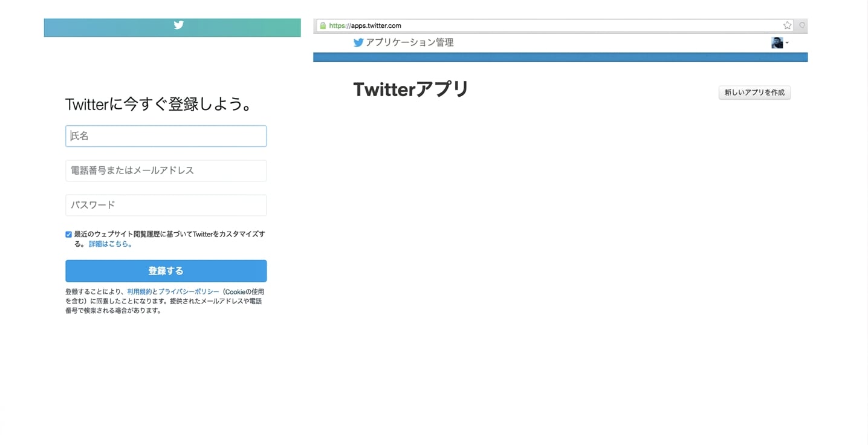
Task: Click the green padlock security icon
Action: (323, 25)
